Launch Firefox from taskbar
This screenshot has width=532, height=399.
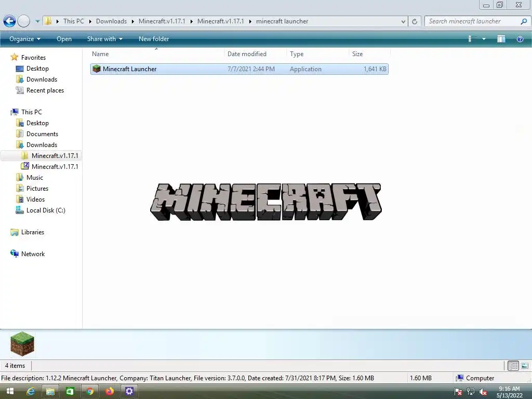pyautogui.click(x=110, y=391)
